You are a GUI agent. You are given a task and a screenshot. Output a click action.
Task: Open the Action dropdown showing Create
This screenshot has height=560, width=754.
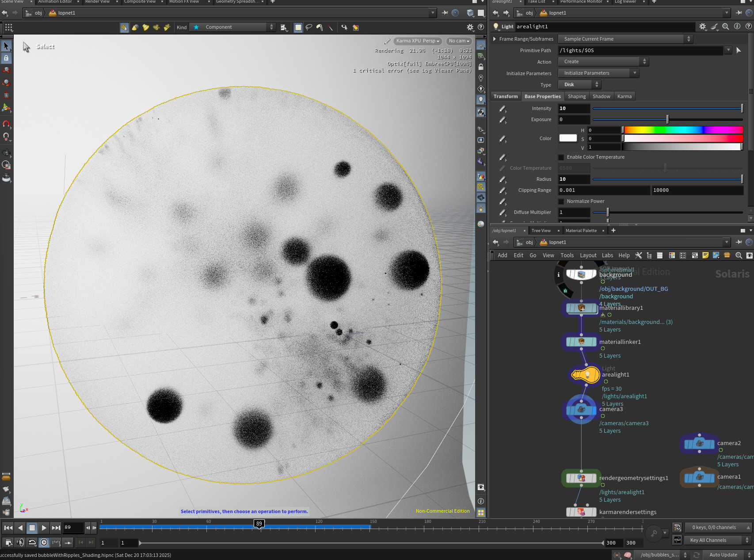603,61
